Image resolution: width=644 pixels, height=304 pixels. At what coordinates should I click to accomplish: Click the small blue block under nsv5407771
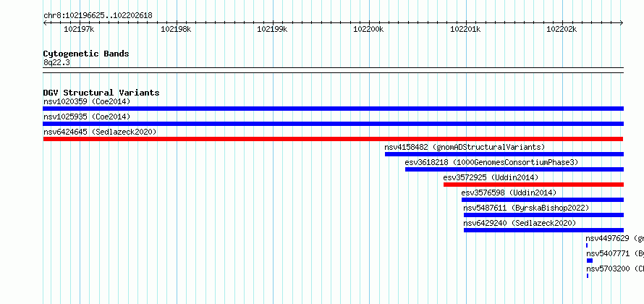[590, 261]
